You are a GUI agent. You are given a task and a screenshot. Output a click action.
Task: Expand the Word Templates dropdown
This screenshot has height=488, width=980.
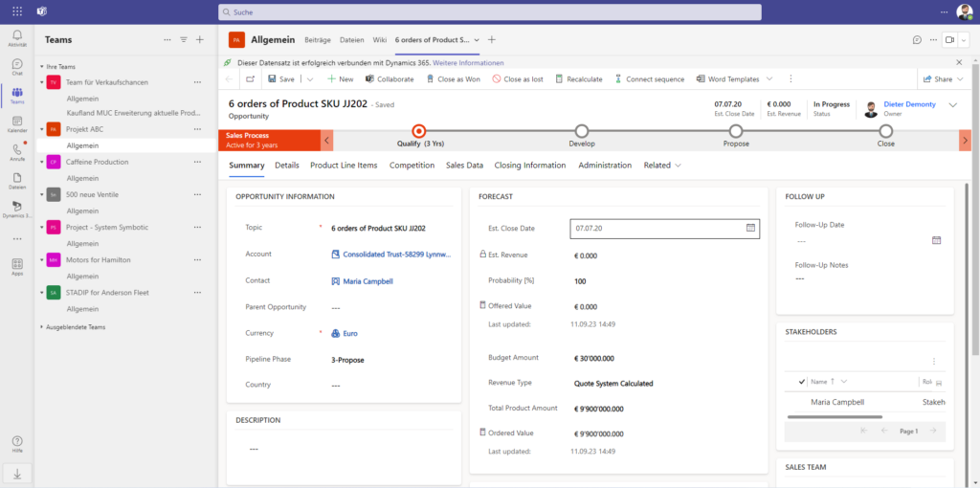(x=769, y=79)
